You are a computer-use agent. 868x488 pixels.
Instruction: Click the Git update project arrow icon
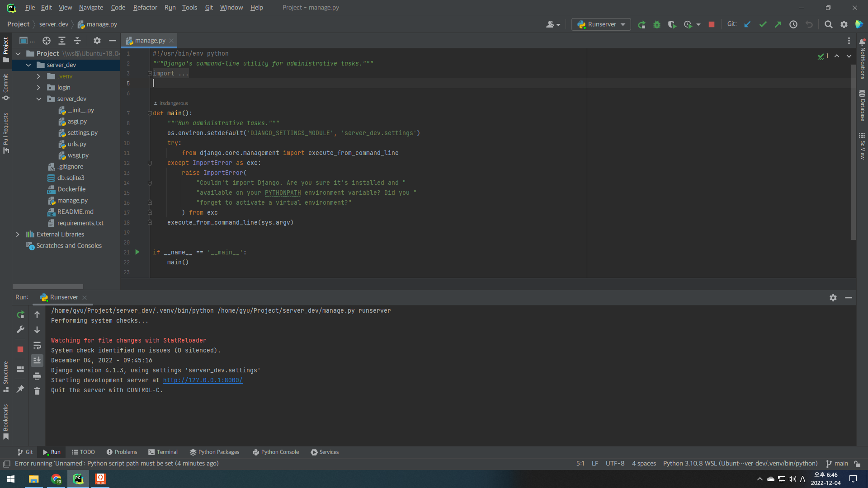[747, 24]
